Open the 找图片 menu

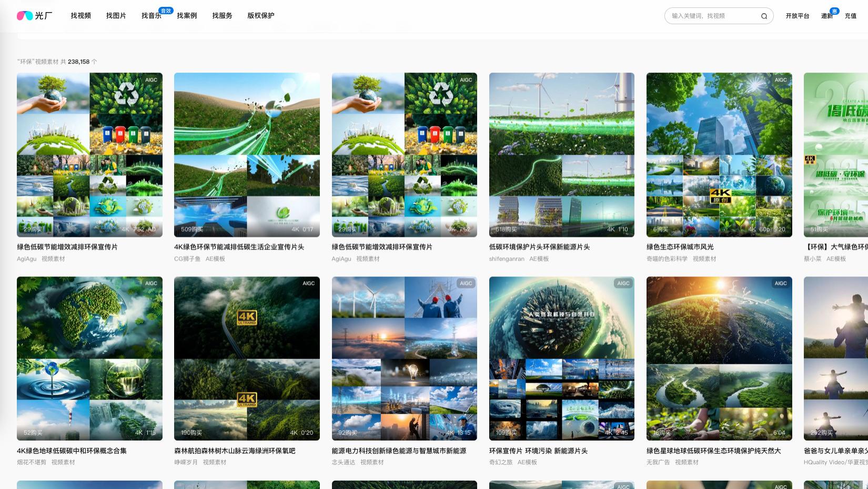point(116,16)
